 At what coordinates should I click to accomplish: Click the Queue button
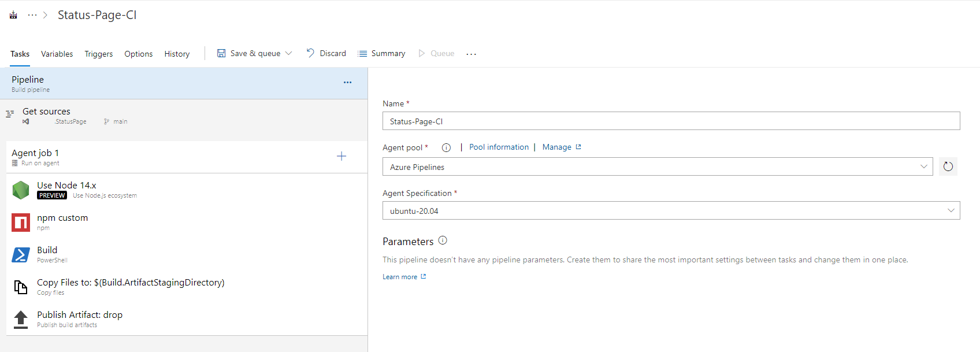[436, 53]
